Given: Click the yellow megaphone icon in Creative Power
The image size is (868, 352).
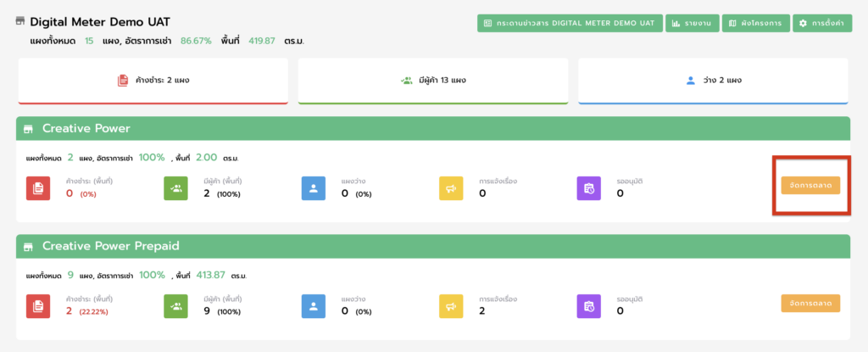Looking at the screenshot, I should click(x=451, y=187).
